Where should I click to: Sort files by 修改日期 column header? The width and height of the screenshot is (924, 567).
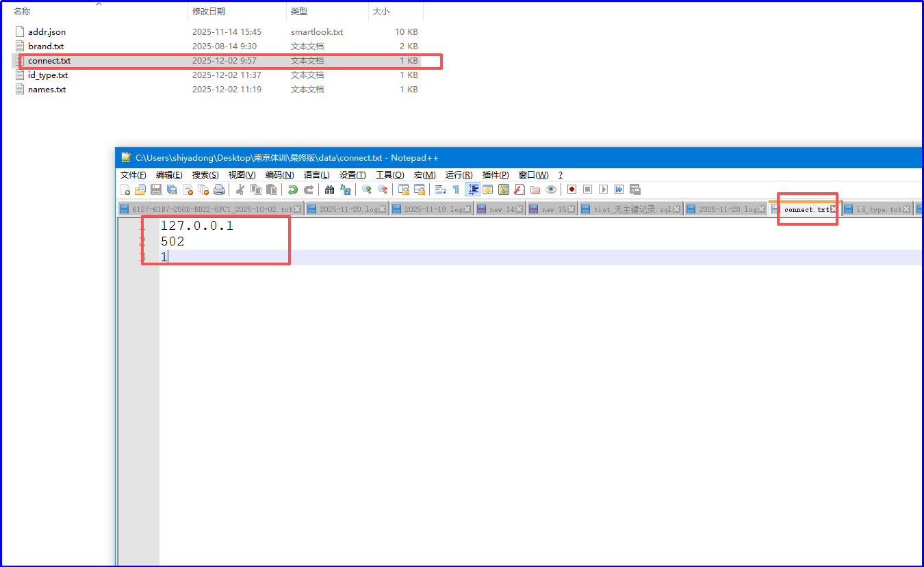tap(209, 12)
